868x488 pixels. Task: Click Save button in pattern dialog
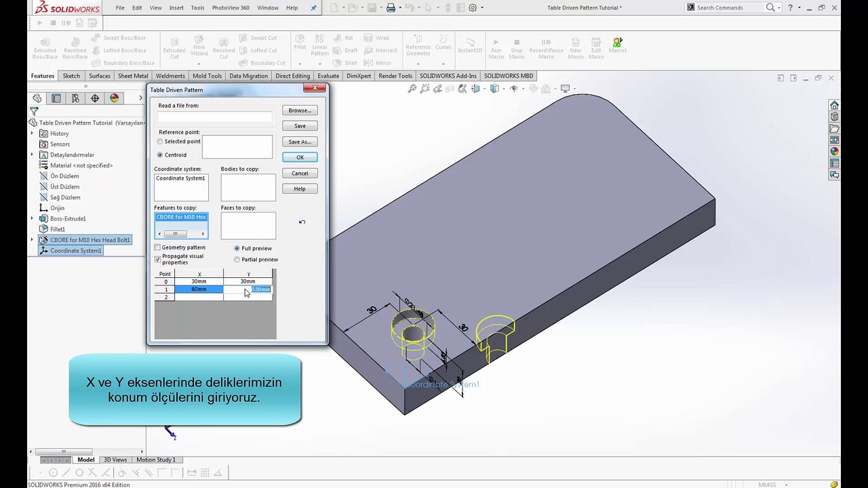click(x=300, y=126)
